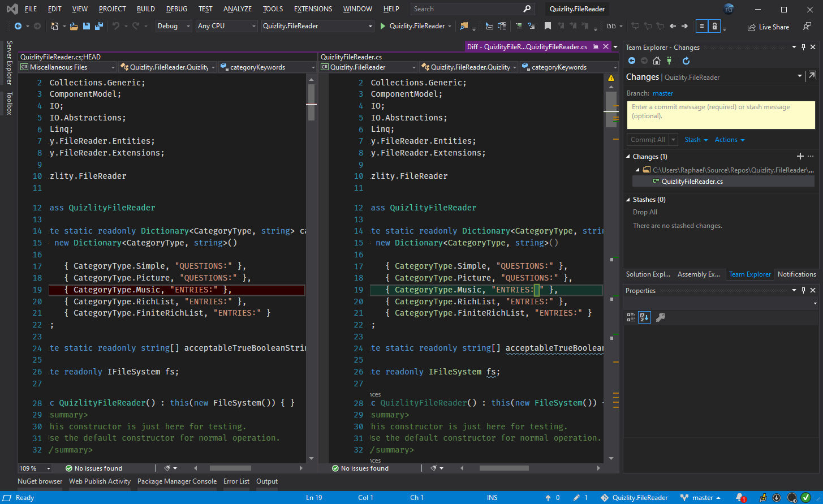Screen dimensions: 823x504
Task: Collapse the Changes (1) section
Action: click(x=628, y=157)
